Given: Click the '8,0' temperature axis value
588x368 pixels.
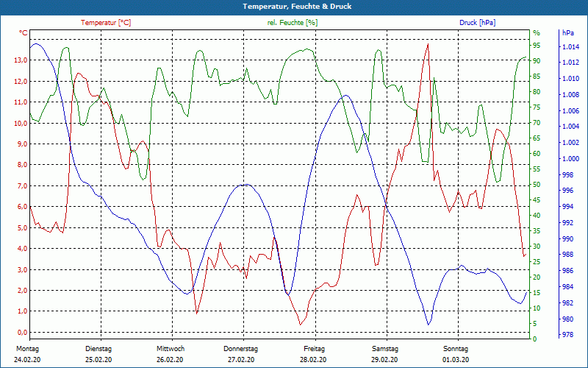Looking at the screenshot, I should (x=22, y=165).
